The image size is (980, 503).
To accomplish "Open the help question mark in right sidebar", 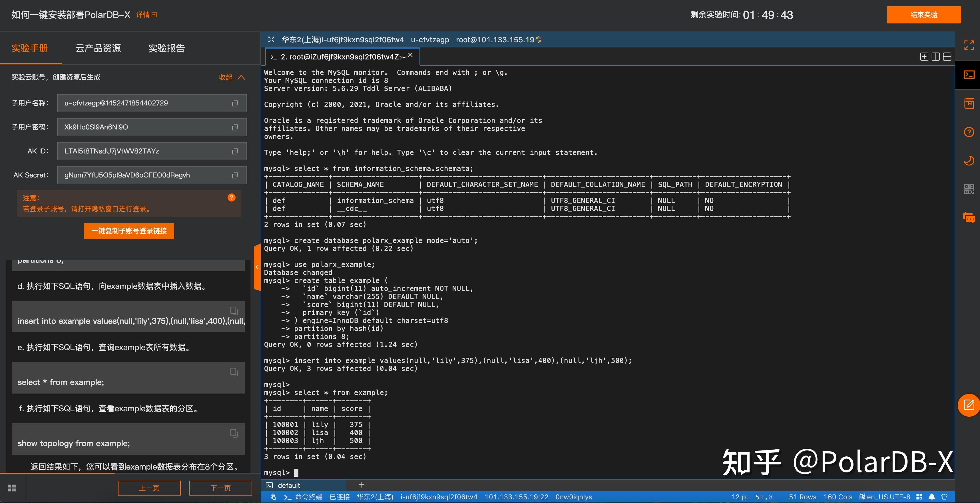I will 969,132.
